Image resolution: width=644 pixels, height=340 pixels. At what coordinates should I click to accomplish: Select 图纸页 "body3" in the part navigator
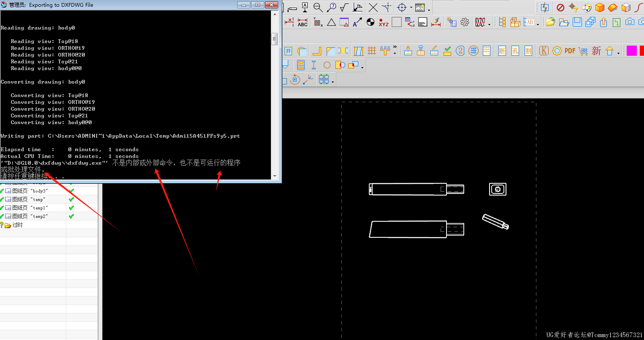[x=30, y=191]
